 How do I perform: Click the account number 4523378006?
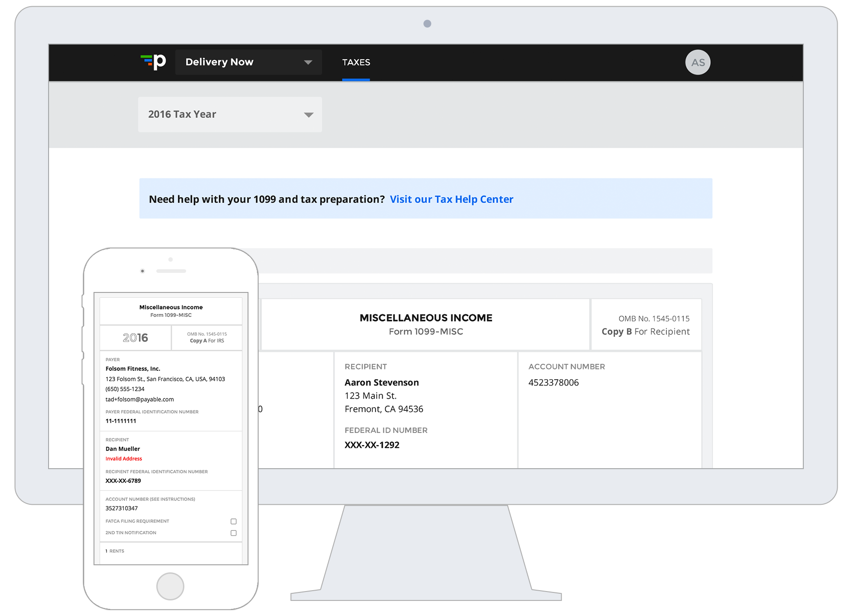553,383
